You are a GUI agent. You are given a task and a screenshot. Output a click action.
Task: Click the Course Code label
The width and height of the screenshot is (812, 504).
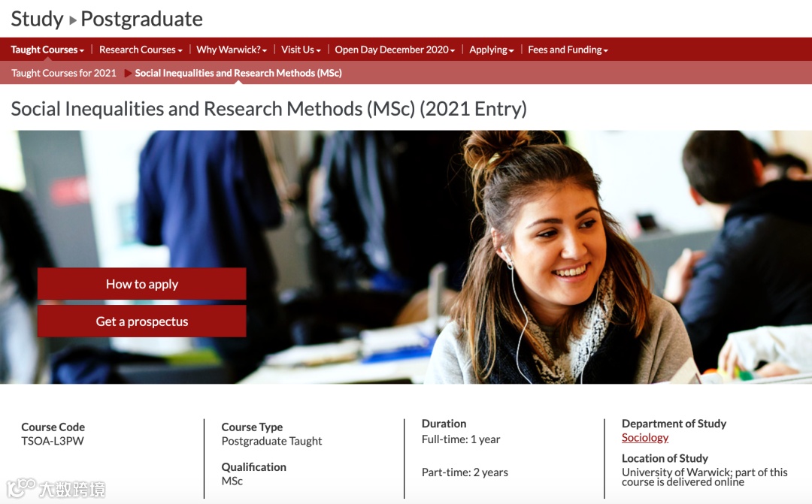(53, 427)
